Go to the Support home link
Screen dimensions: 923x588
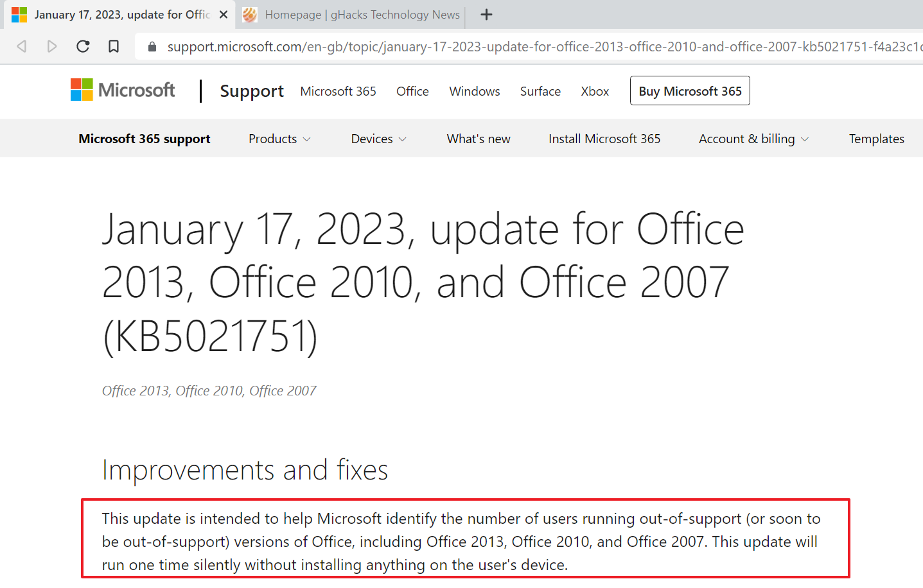(x=252, y=91)
